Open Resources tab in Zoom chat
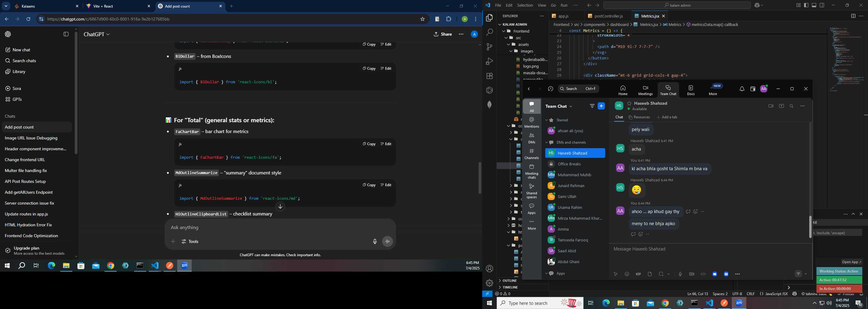Screen dimensions: 868x309 639,117
